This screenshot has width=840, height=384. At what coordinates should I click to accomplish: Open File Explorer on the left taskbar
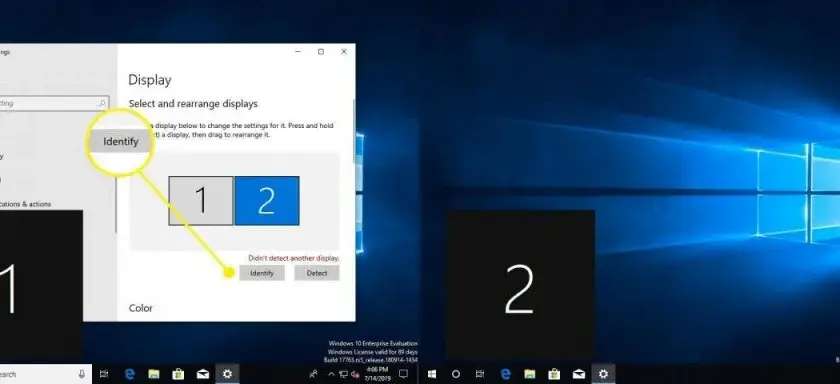[154, 374]
